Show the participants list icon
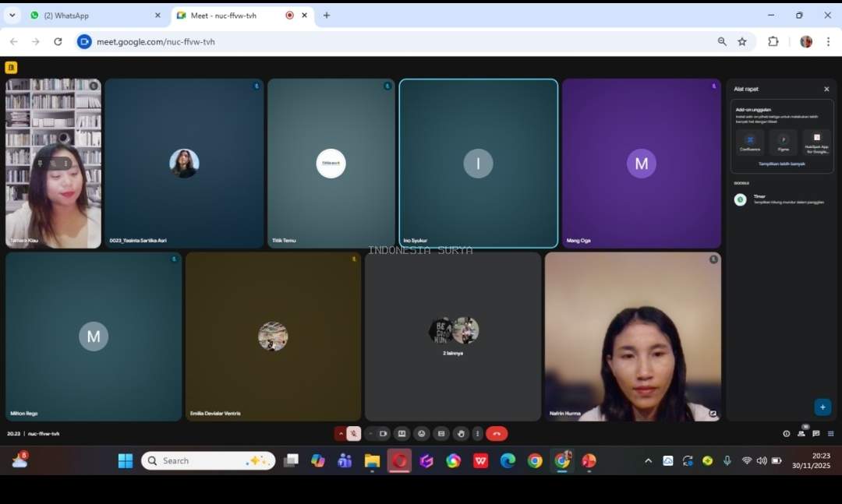Screen dimensions: 842x504 click(801, 434)
